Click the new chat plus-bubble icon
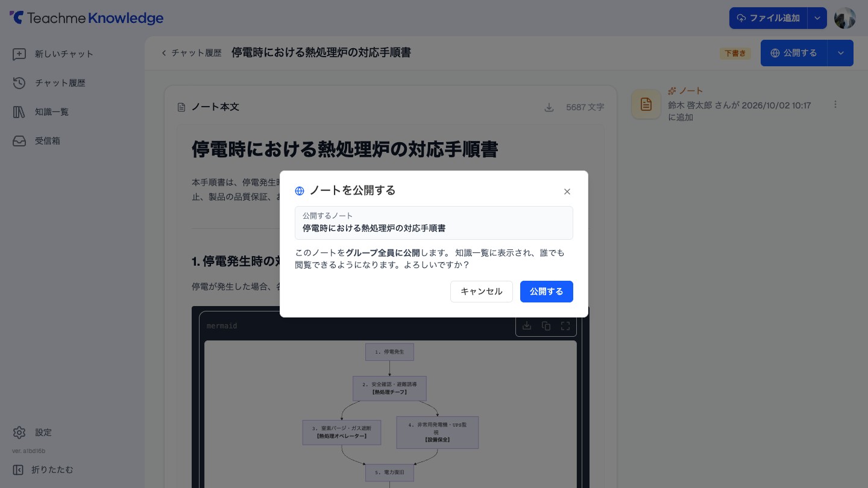The height and width of the screenshot is (488, 868). click(x=19, y=54)
